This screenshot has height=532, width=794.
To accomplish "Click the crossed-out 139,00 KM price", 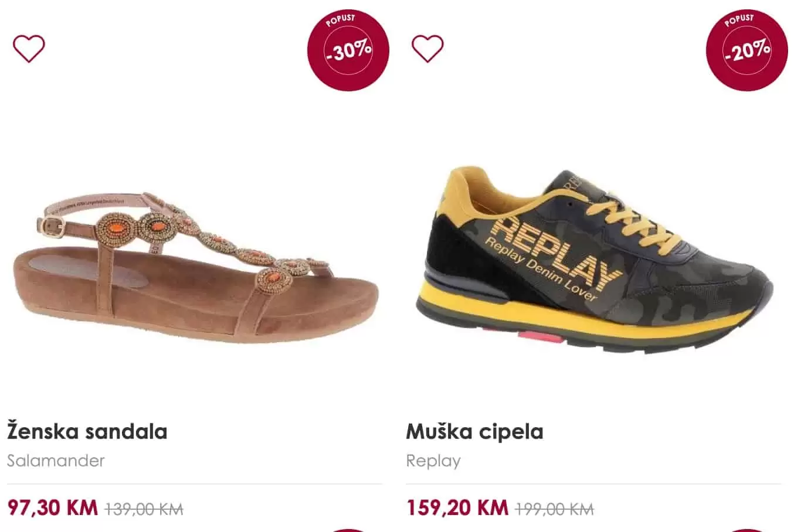I will click(x=144, y=509).
